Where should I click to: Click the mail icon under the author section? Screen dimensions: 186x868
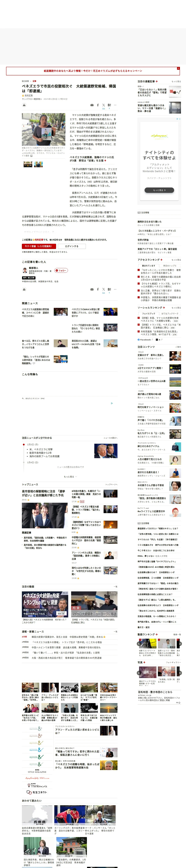tap(92, 289)
